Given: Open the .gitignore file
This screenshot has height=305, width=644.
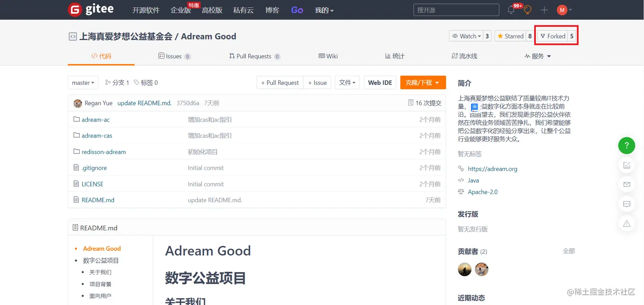Looking at the screenshot, I should point(94,168).
